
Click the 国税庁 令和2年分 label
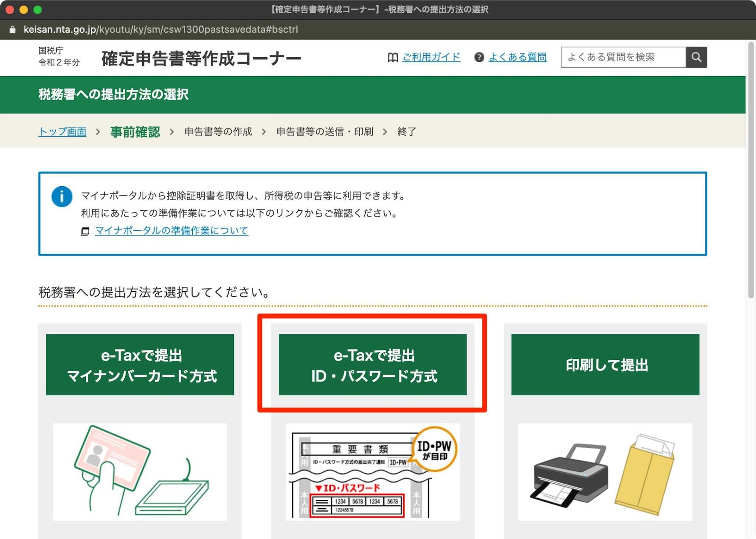pyautogui.click(x=59, y=57)
